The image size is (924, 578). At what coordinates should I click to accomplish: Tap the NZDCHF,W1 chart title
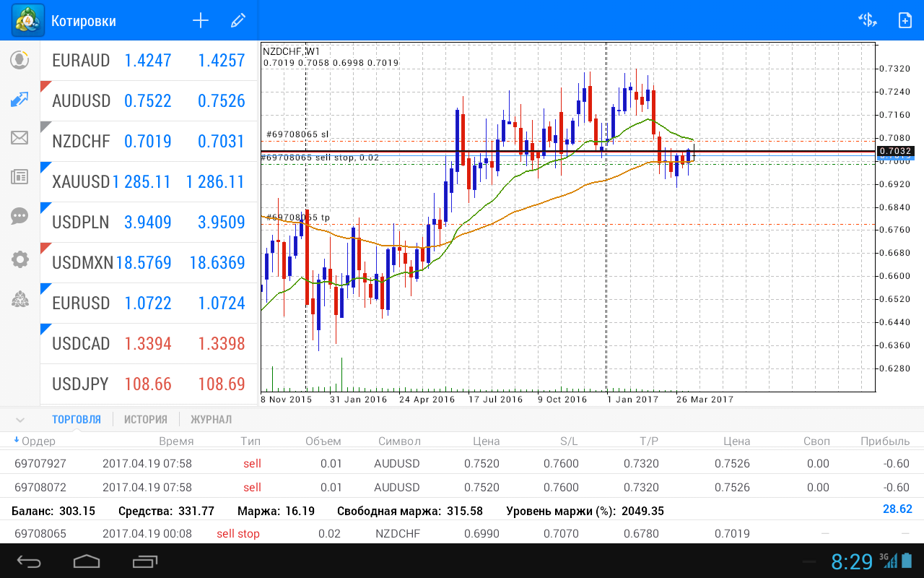point(292,51)
